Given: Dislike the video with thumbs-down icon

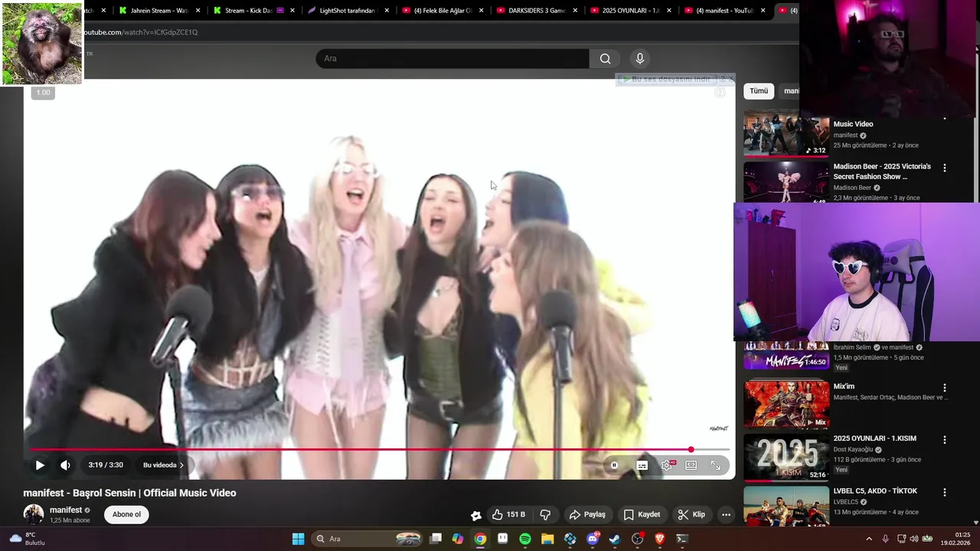Looking at the screenshot, I should click(x=545, y=514).
